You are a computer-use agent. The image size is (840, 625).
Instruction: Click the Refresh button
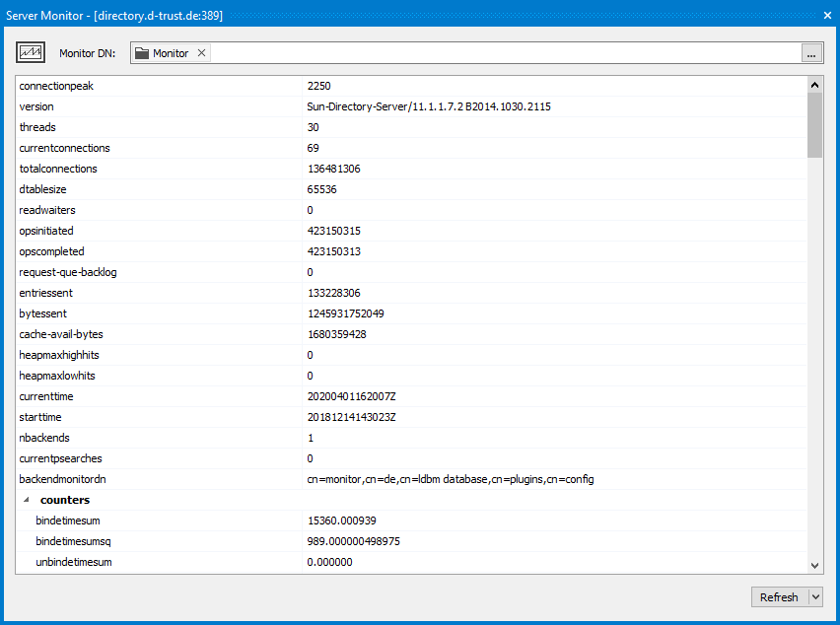(x=779, y=596)
